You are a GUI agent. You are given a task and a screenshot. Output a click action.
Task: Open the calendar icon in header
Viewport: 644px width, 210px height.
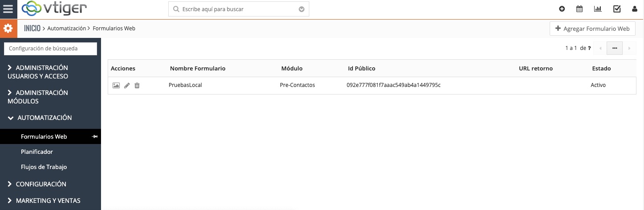(x=579, y=9)
